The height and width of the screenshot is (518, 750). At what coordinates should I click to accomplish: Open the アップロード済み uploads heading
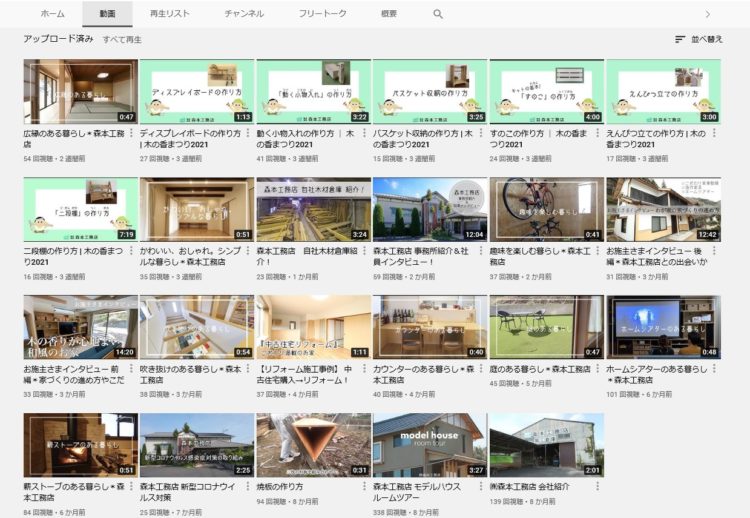pos(58,39)
